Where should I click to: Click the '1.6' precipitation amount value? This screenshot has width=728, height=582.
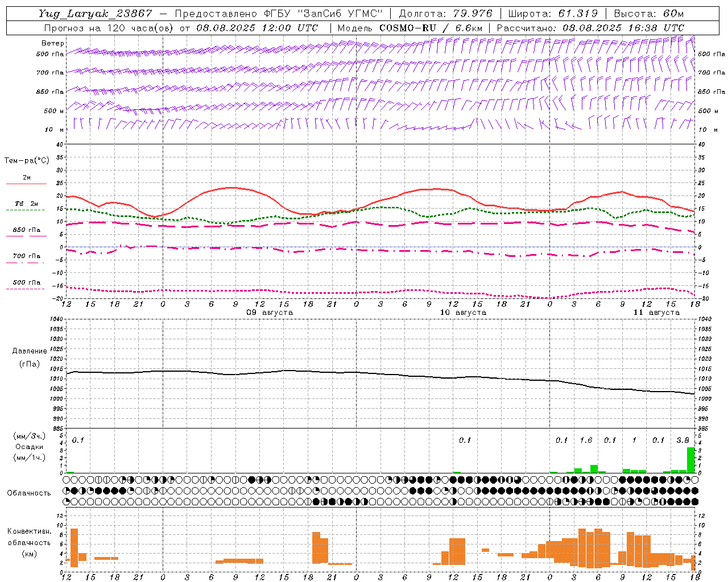pyautogui.click(x=586, y=440)
